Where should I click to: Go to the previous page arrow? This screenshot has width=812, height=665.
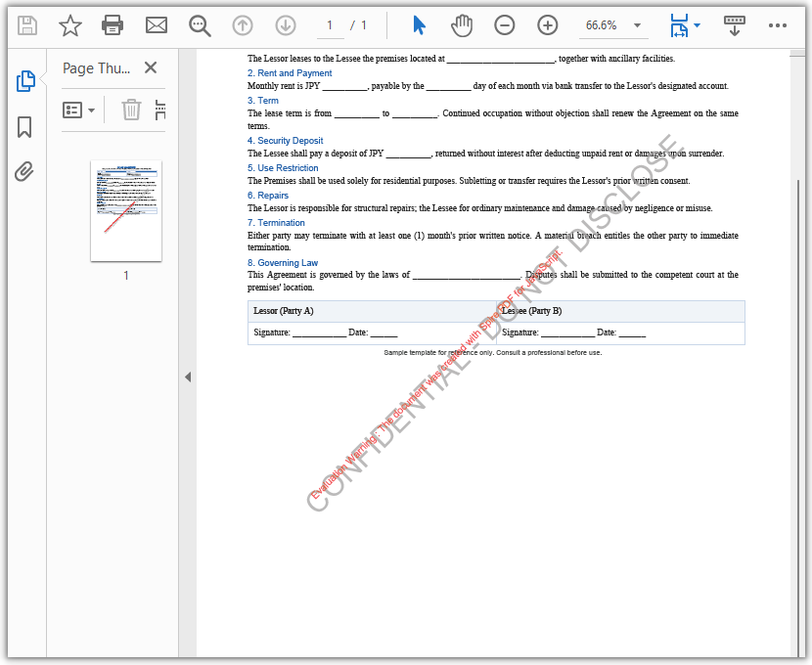point(243,25)
